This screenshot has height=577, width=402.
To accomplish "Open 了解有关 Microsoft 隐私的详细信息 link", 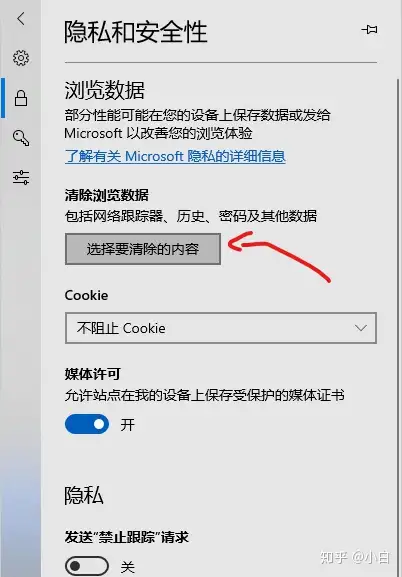I will pos(175,156).
